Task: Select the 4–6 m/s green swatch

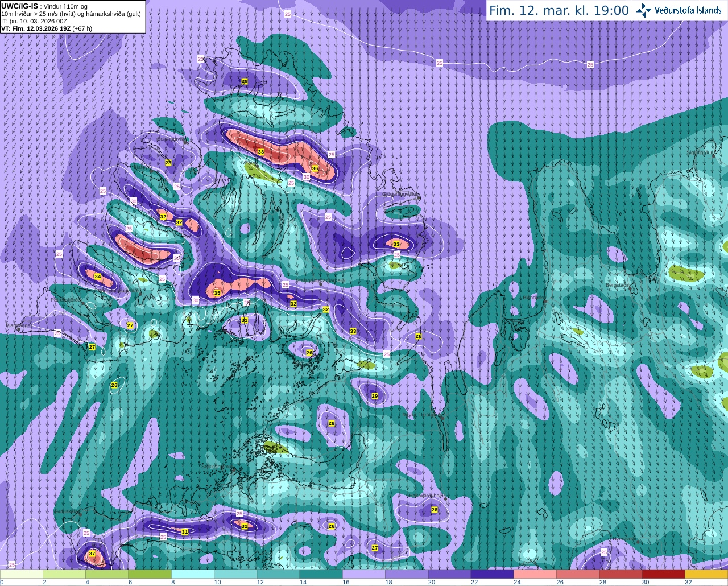Action: point(107,574)
